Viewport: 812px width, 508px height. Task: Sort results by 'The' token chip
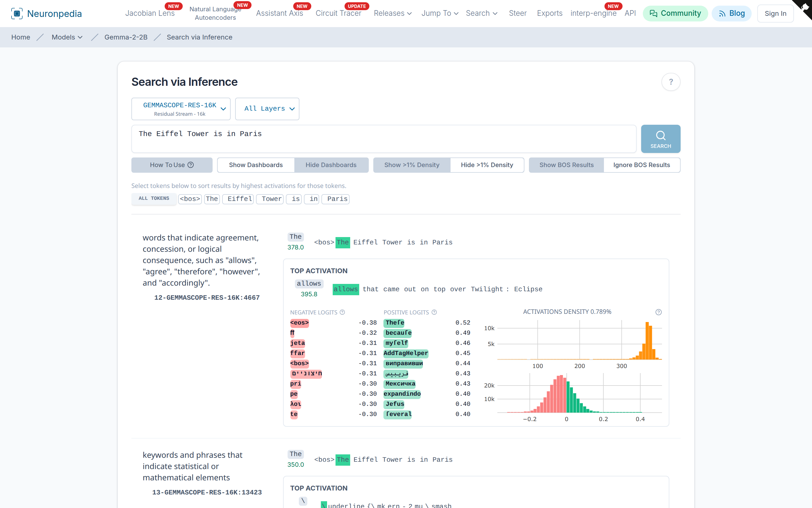[212, 199]
